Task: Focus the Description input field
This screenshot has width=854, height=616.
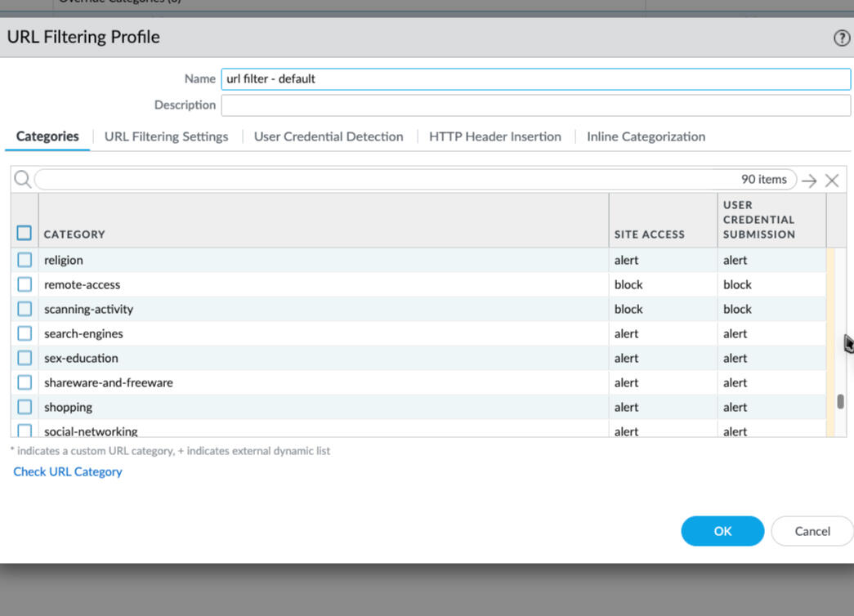Action: pos(535,105)
